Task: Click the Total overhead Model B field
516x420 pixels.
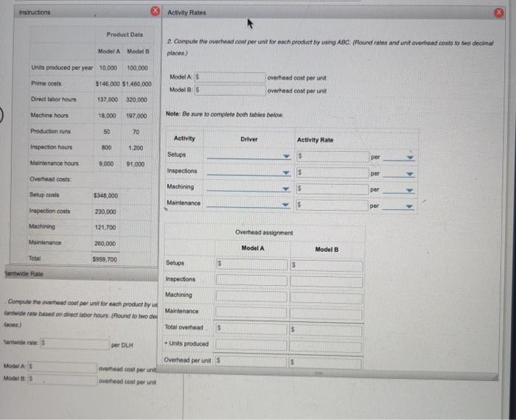Action: [x=326, y=330]
